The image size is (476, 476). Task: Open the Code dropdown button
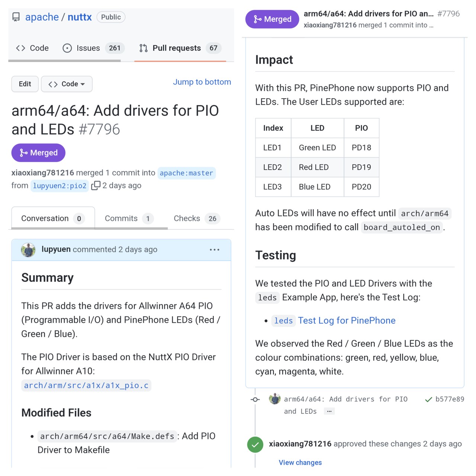pyautogui.click(x=67, y=84)
